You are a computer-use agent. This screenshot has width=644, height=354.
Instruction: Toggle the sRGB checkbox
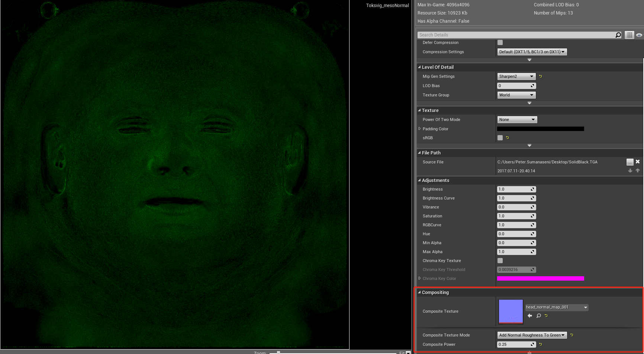500,138
